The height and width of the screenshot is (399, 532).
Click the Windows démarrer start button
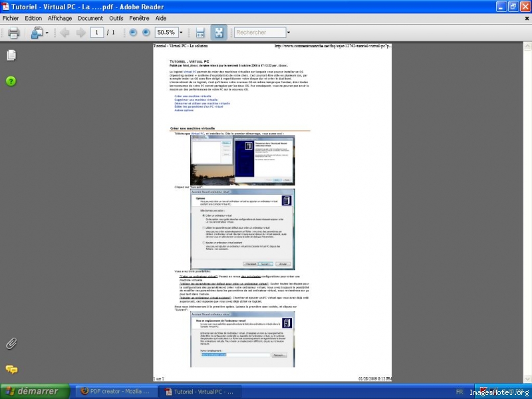pyautogui.click(x=35, y=392)
